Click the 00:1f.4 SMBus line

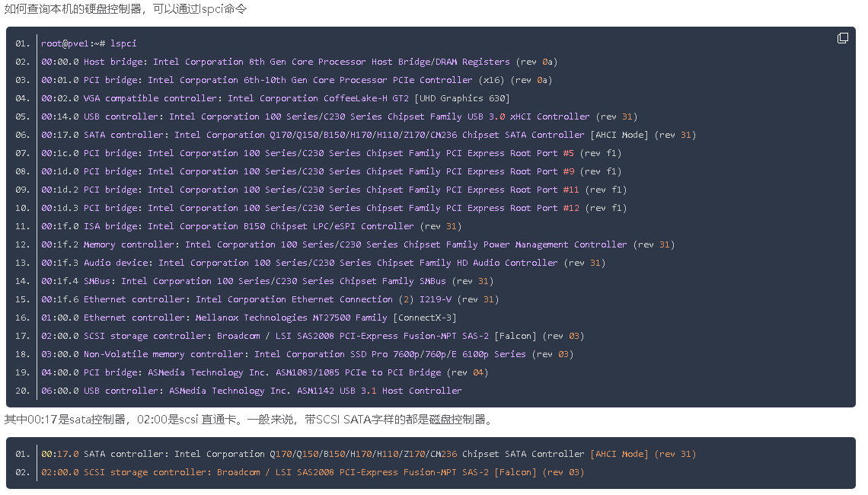pyautogui.click(x=267, y=281)
